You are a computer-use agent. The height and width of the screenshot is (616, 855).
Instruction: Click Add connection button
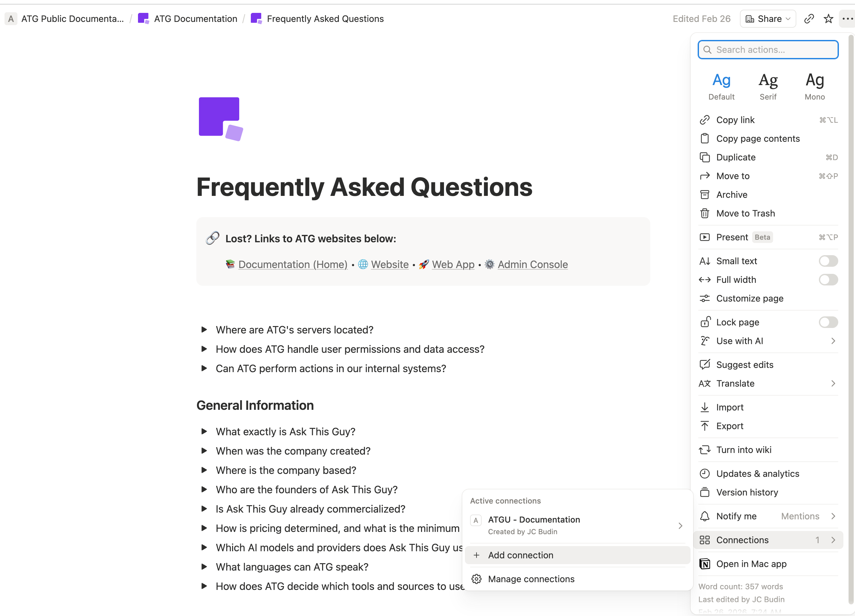tap(577, 555)
